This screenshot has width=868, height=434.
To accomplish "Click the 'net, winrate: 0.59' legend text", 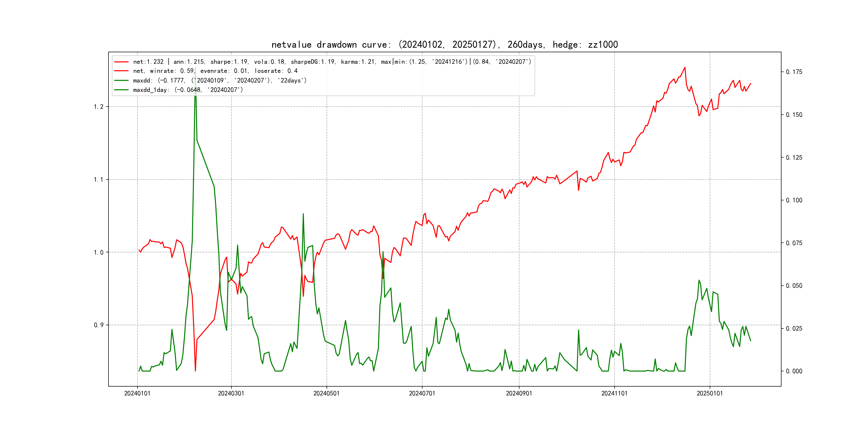I will click(164, 71).
